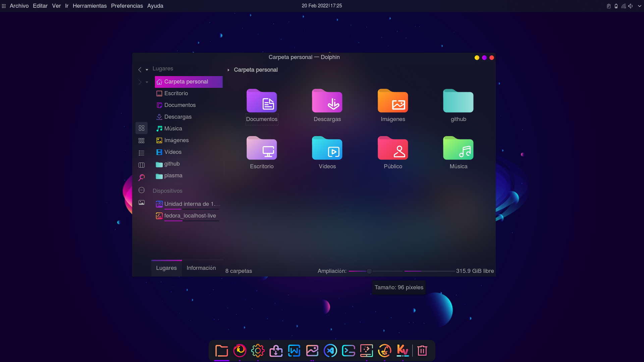Select Descargas in the Lugares panel
Screen dimensions: 644x362
(x=178, y=117)
